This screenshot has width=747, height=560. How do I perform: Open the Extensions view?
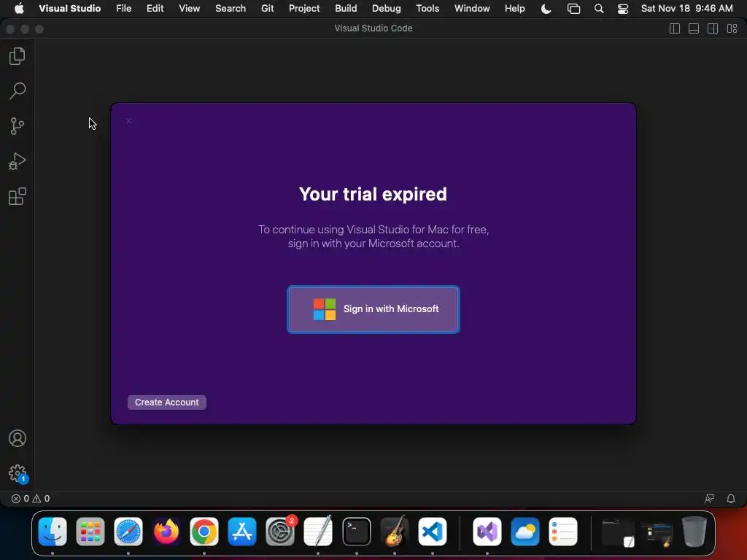pos(18,196)
